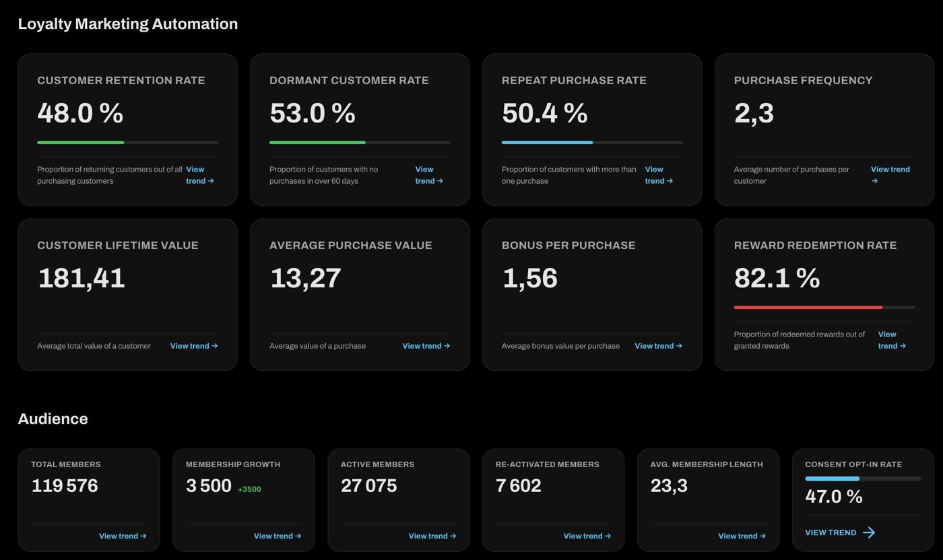Click arrow icon beside Consent Opt-in VIEW TREND

(869, 532)
